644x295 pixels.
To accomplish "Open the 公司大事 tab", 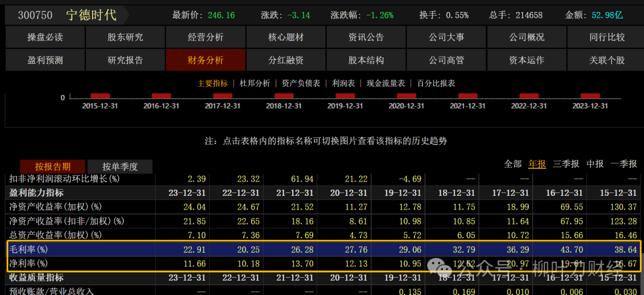I will click(447, 38).
